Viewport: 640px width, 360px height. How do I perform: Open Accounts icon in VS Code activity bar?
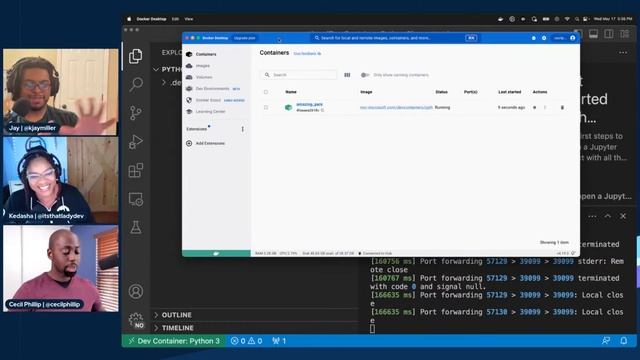(136, 291)
